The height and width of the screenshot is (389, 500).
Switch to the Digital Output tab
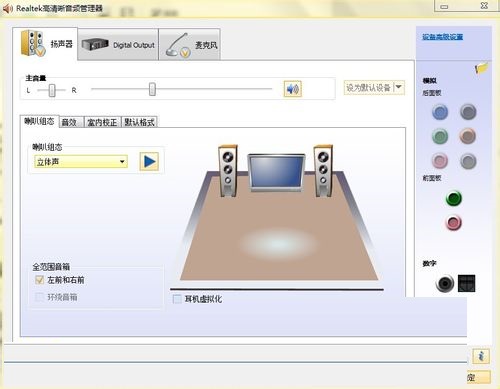coord(118,45)
